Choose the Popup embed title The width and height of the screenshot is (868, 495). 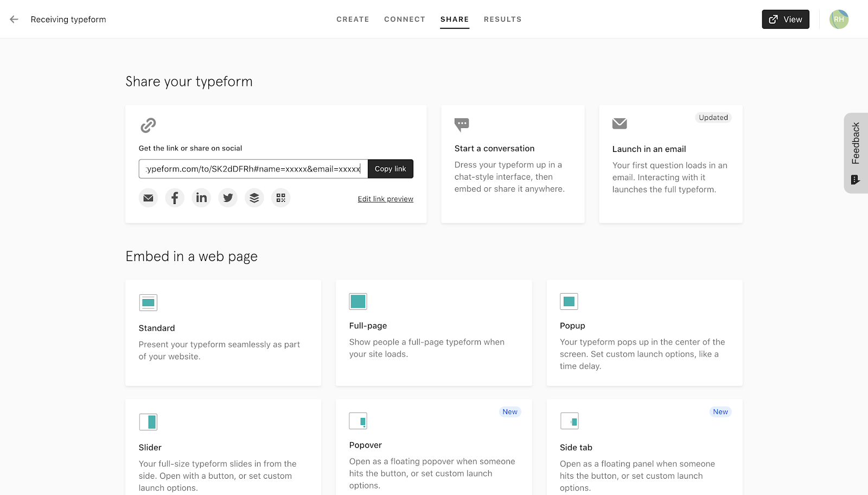click(x=573, y=326)
